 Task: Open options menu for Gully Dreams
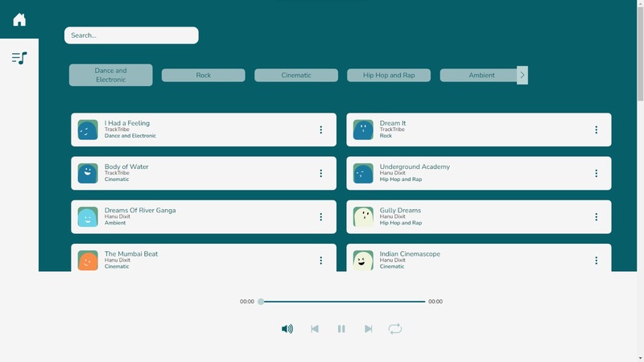click(x=596, y=216)
